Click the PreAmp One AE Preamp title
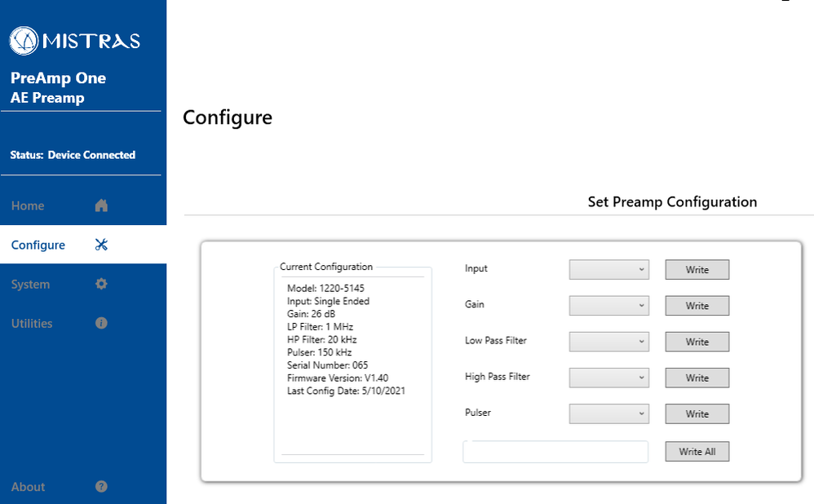 coord(58,88)
